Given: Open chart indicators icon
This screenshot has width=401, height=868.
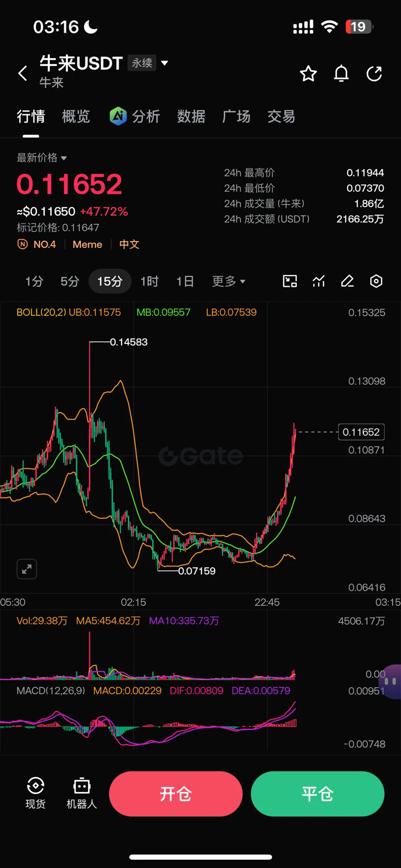Looking at the screenshot, I should click(x=319, y=281).
